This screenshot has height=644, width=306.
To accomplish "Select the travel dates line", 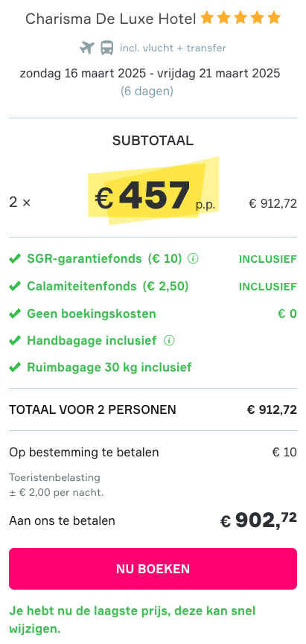I will (x=150, y=74).
